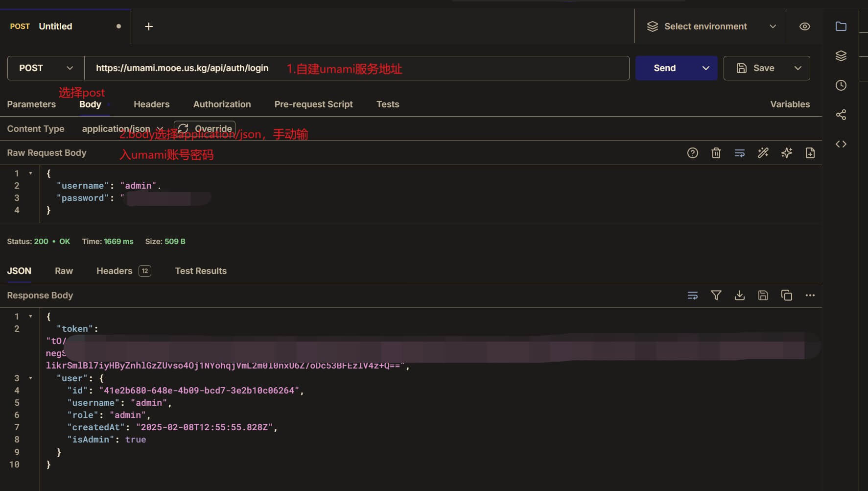Image resolution: width=868 pixels, height=491 pixels.
Task: Open the POST method dropdown
Action: [46, 68]
